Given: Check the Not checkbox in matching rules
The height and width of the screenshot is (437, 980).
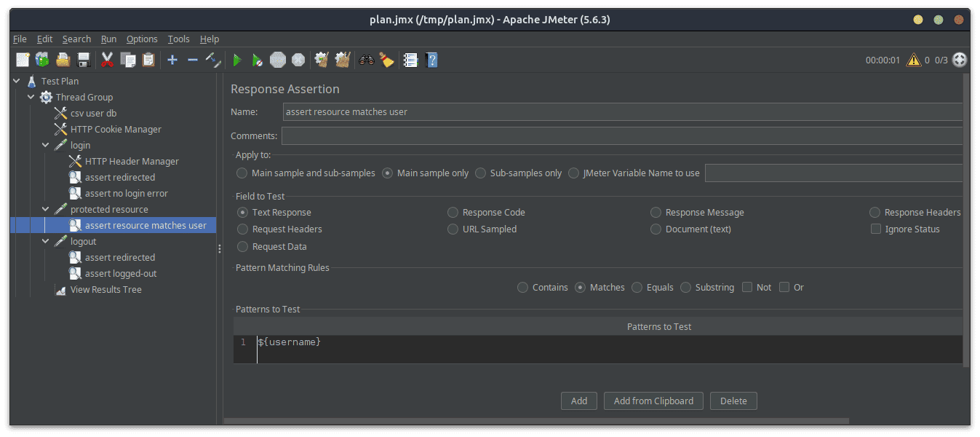Looking at the screenshot, I should pyautogui.click(x=747, y=288).
